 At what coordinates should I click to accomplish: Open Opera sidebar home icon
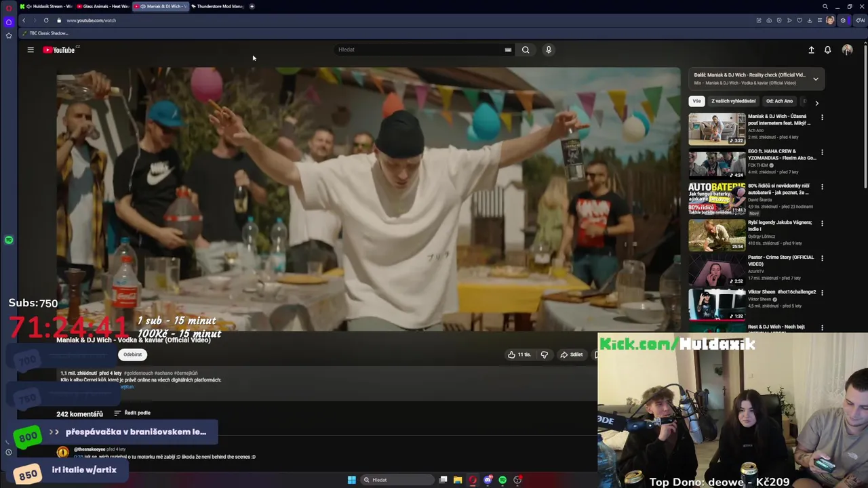point(9,22)
